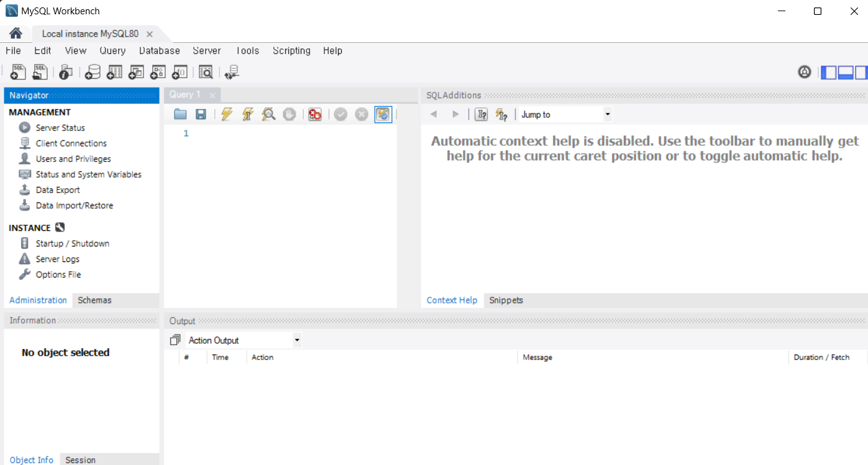Screen dimensions: 868x465
Task: Commit transaction checkmark icon
Action: click(340, 114)
